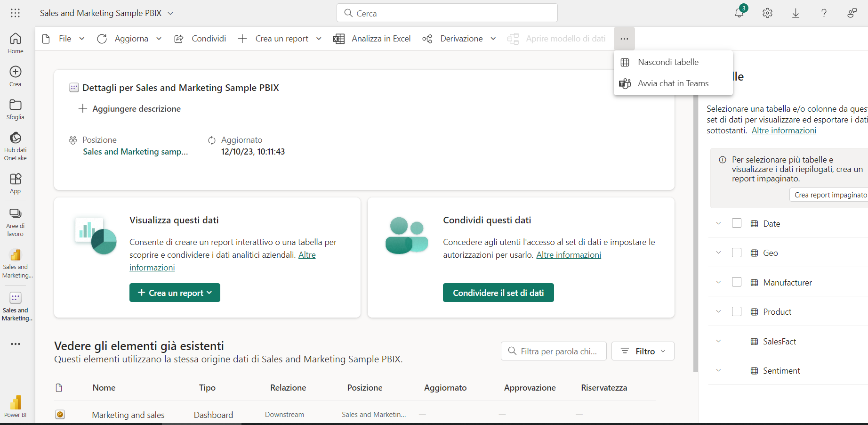
Task: Click the Filtra per parola chiave field
Action: coord(554,351)
